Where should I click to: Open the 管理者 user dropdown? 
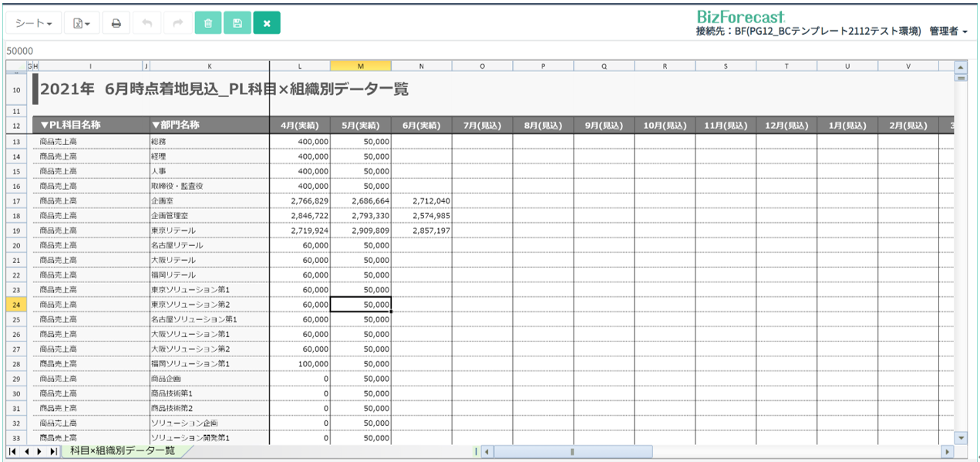[x=948, y=32]
